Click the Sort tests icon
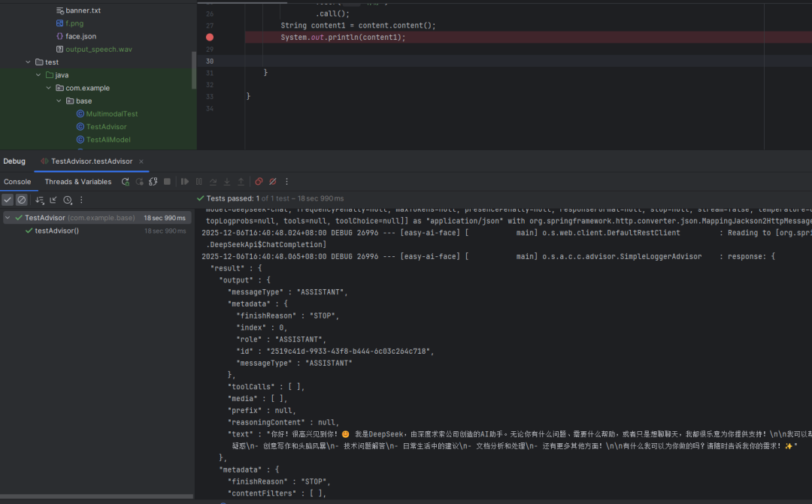 [x=41, y=200]
